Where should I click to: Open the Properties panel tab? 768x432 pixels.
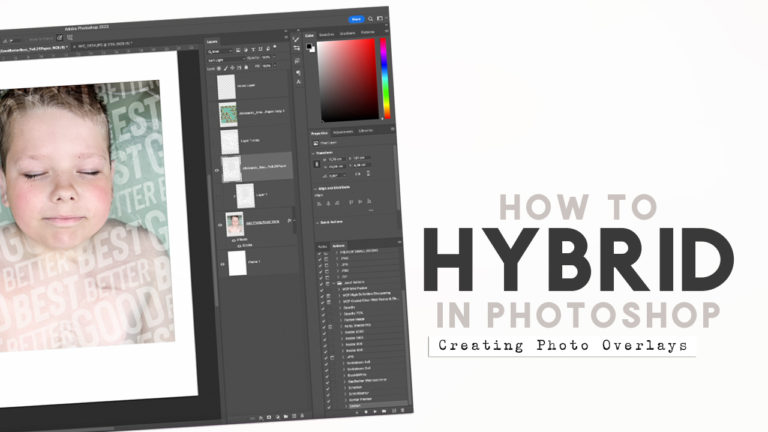pyautogui.click(x=320, y=133)
